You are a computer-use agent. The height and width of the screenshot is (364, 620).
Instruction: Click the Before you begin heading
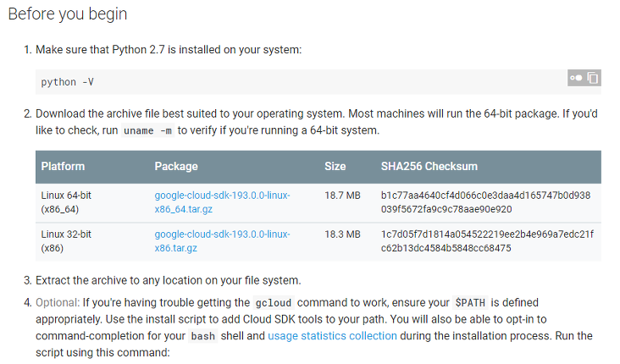[x=68, y=14]
